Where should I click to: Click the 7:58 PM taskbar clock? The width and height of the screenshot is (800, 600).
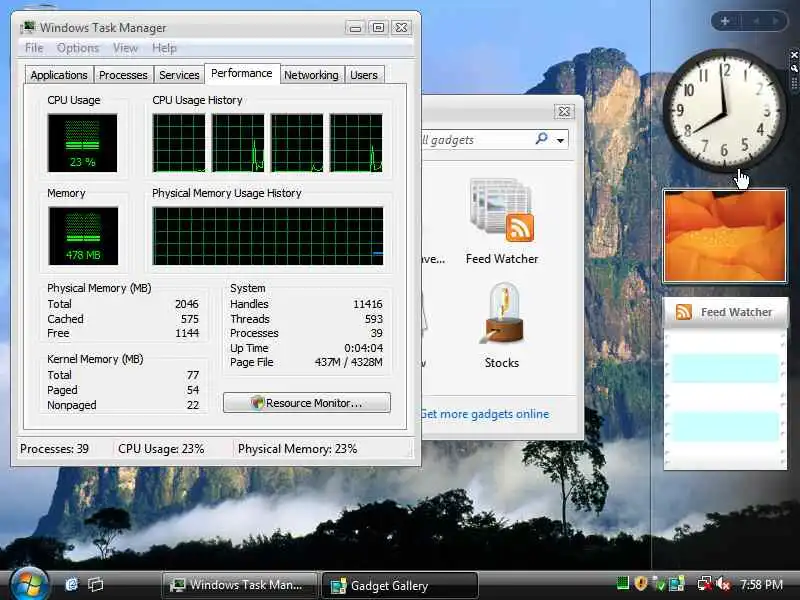[x=761, y=584]
